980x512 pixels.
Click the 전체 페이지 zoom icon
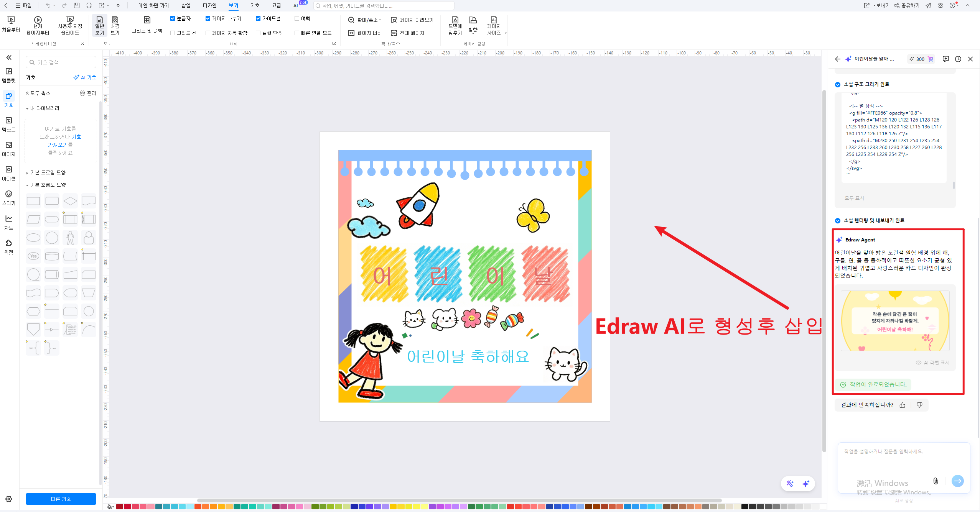pos(394,33)
